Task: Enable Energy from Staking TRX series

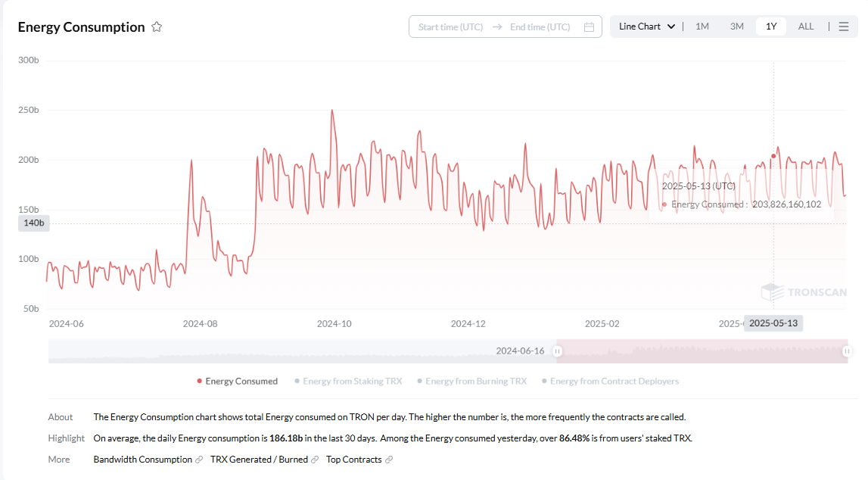Action: click(x=348, y=382)
